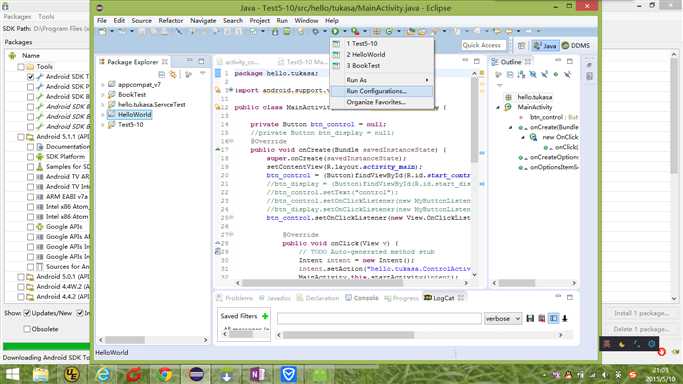683x384 pixels.
Task: Click the LogCat search filter field
Action: (379, 319)
